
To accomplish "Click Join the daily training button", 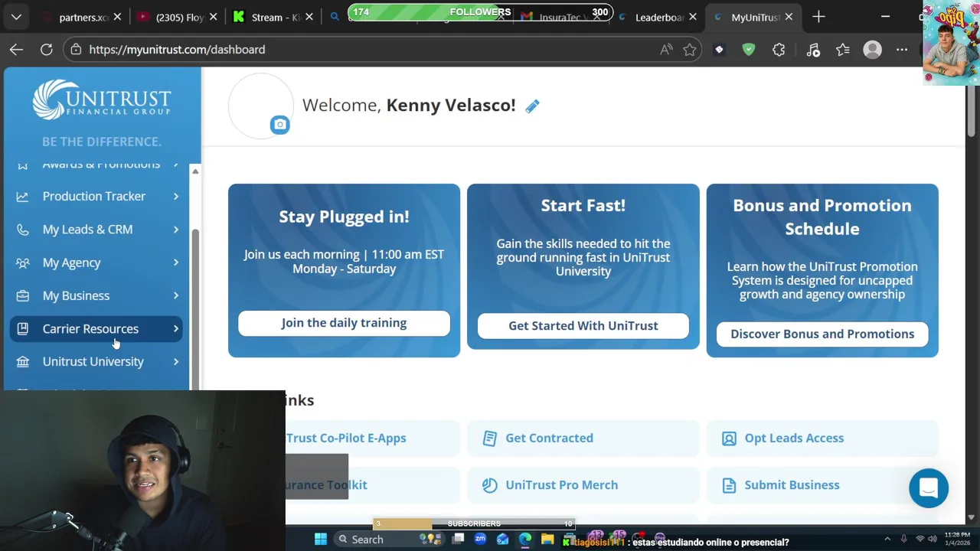I will pos(344,323).
